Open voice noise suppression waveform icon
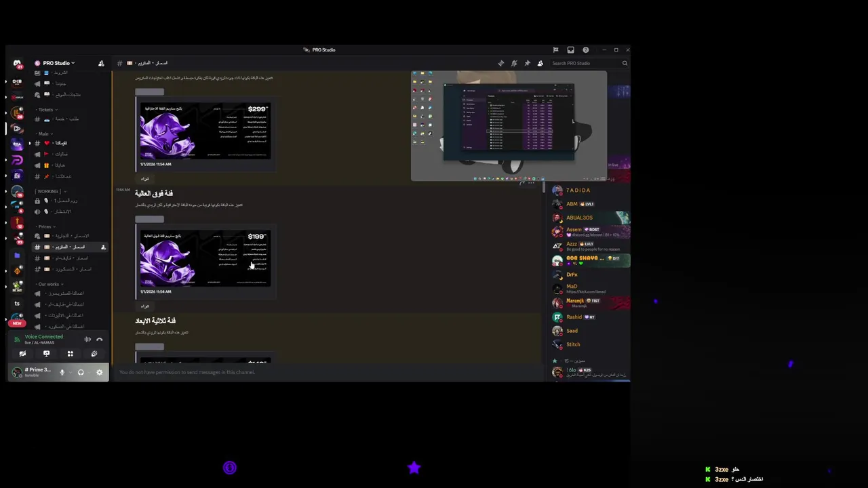 coord(87,340)
